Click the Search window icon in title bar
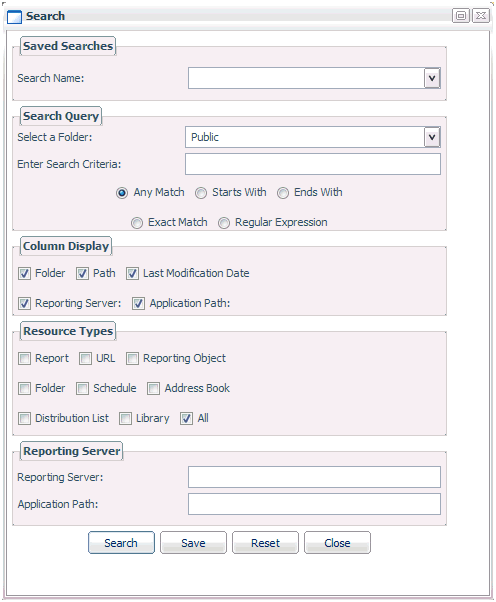This screenshot has width=496, height=602. point(14,17)
